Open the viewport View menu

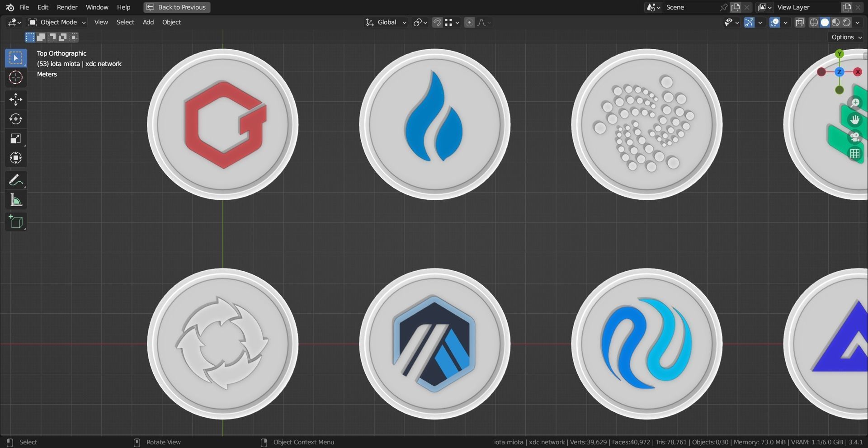click(101, 22)
